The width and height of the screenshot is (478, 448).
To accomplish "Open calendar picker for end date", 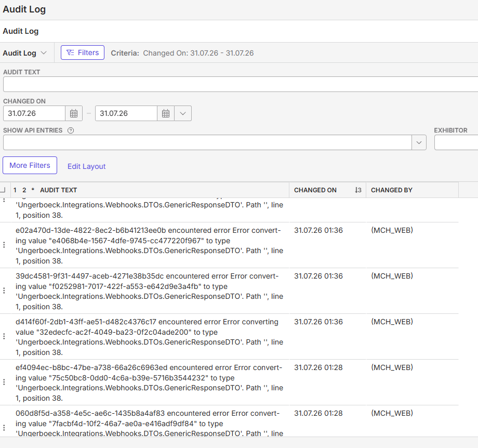I will [x=166, y=113].
